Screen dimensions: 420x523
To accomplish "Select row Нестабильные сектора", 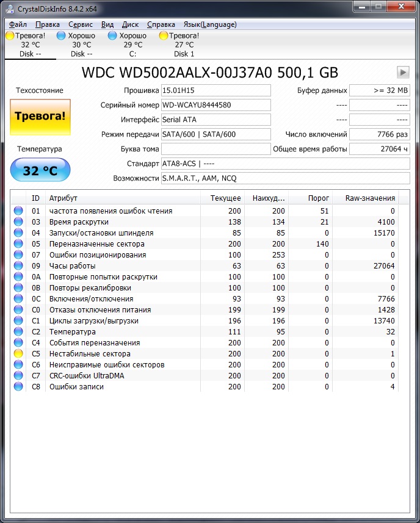I will pyautogui.click(x=205, y=353).
